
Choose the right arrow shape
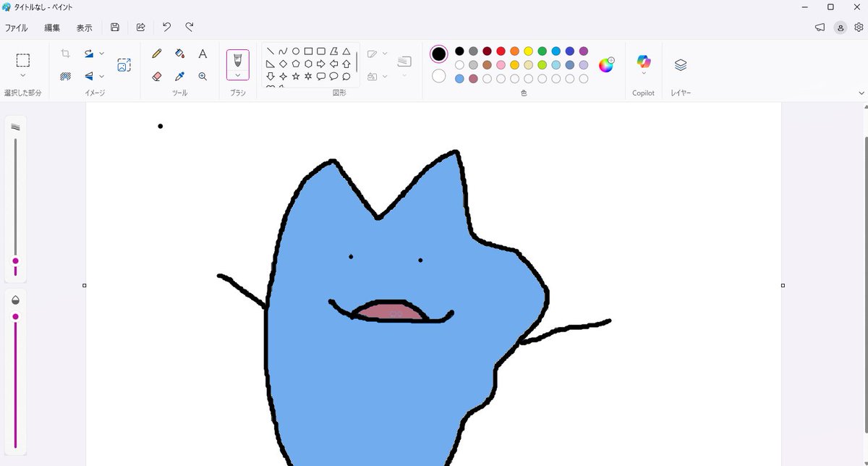coord(321,64)
